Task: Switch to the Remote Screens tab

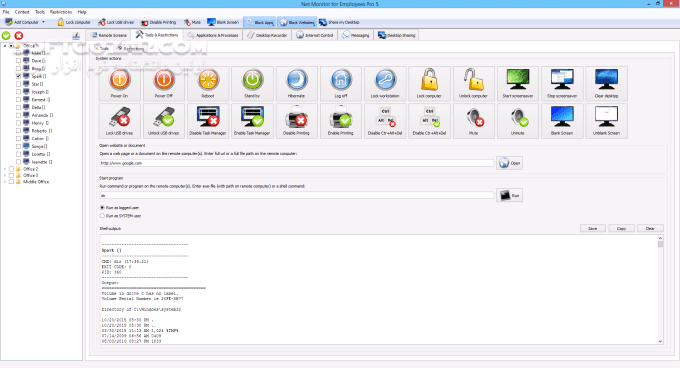Action: click(109, 35)
